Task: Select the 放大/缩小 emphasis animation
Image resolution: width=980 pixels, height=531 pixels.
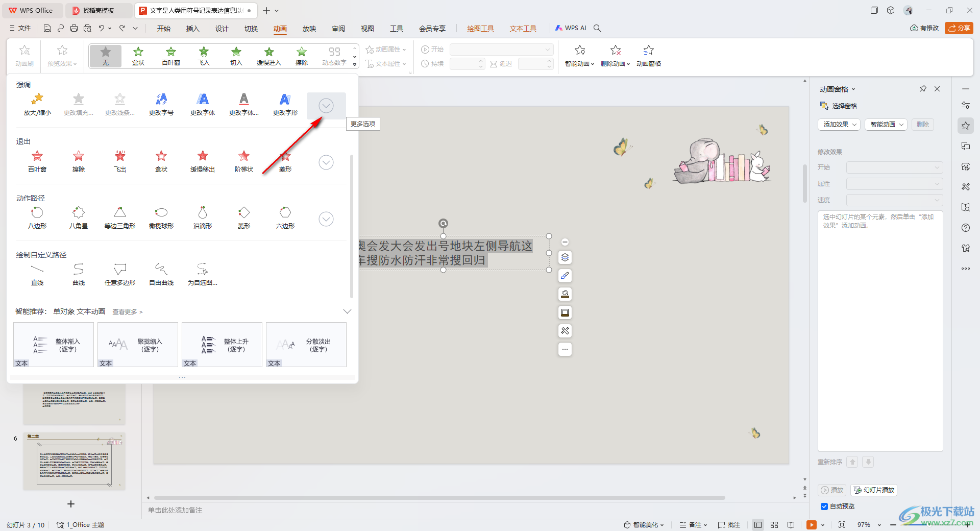Action: tap(37, 104)
